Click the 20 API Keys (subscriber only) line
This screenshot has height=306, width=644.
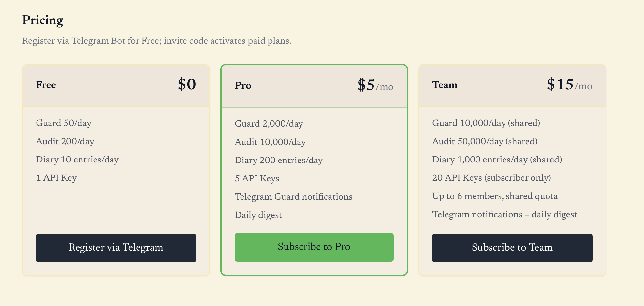tap(491, 178)
